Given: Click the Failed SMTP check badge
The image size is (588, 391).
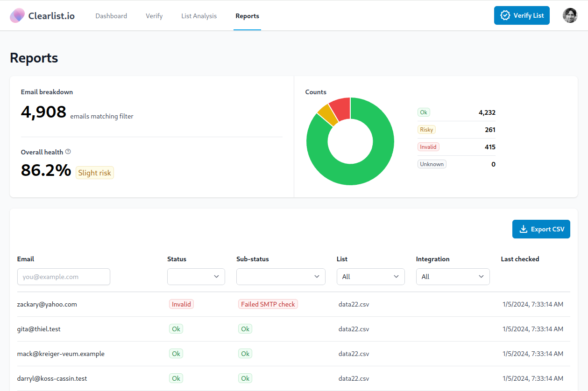Looking at the screenshot, I should pos(268,304).
